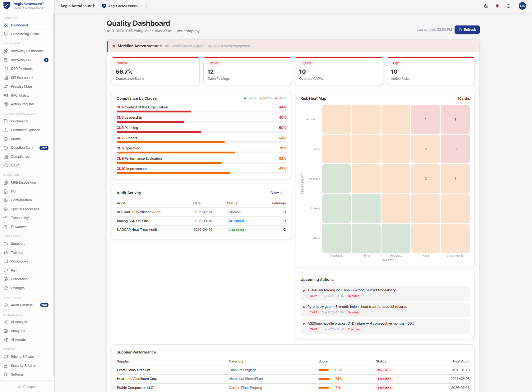The height and width of the screenshot is (392, 532).
Task: Click the Process Maps icon
Action: tap(6, 86)
